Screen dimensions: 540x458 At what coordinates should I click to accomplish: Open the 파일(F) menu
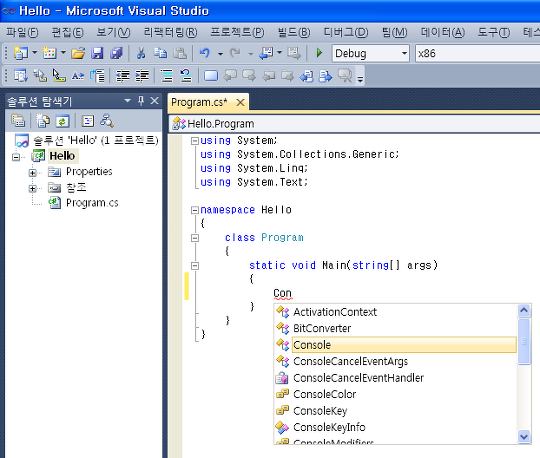pyautogui.click(x=22, y=32)
